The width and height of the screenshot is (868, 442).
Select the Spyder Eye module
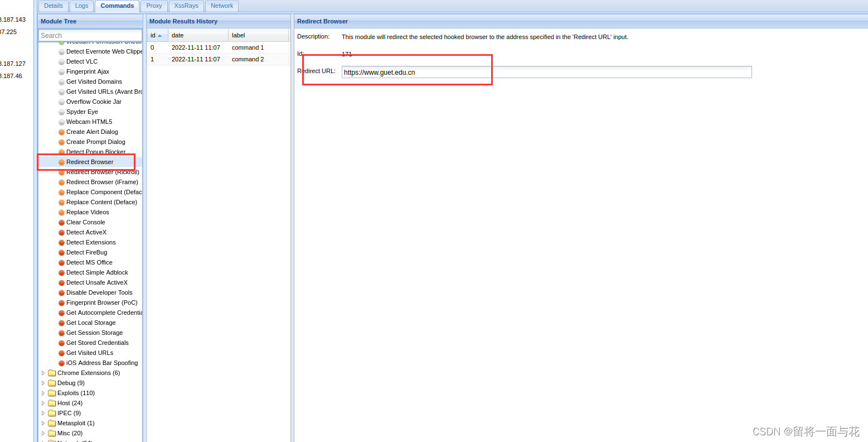pos(81,112)
